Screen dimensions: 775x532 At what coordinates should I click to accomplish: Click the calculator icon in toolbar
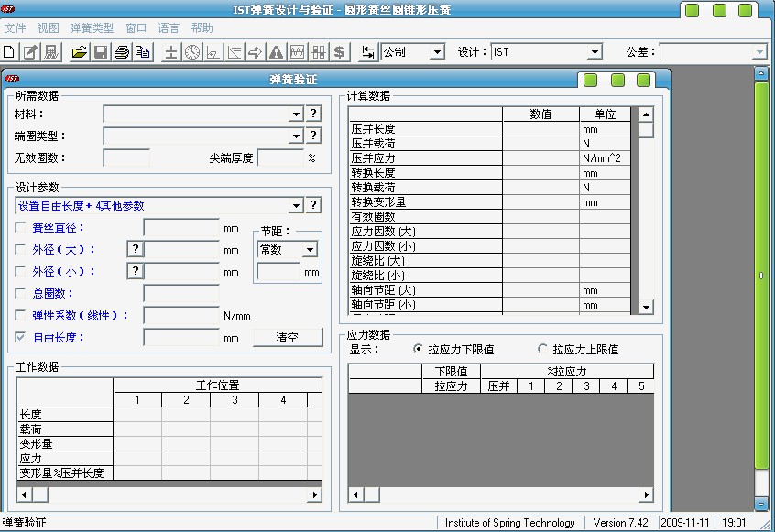click(x=51, y=52)
